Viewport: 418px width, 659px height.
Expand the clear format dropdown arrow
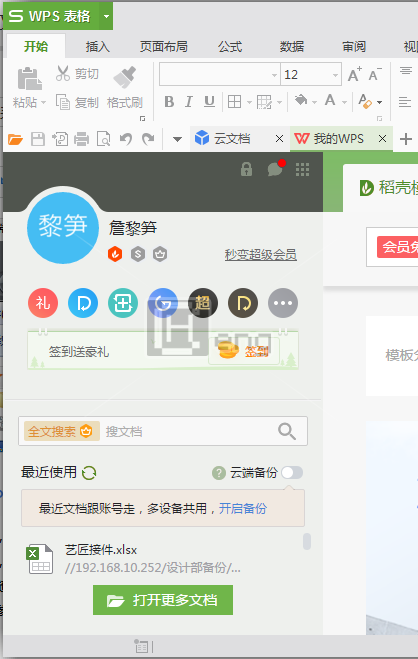(x=379, y=102)
